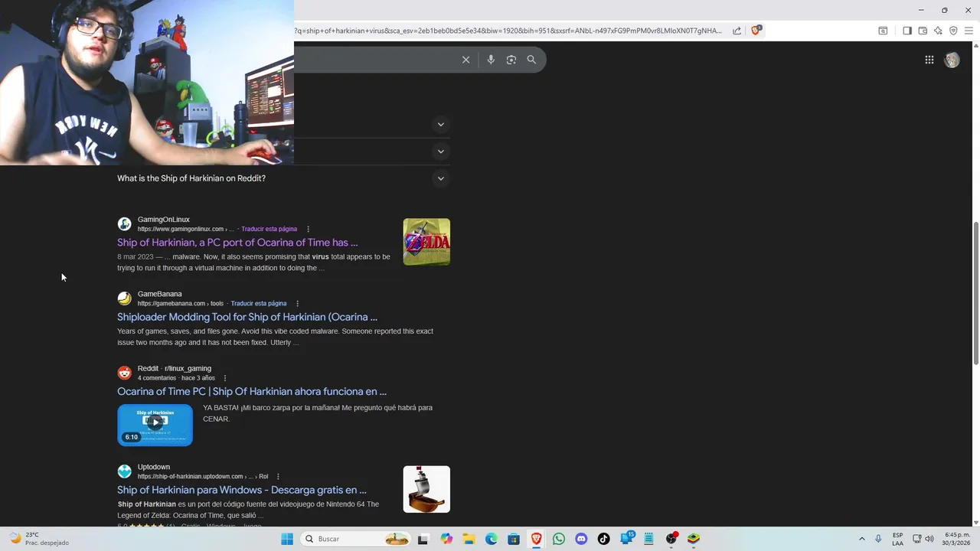The height and width of the screenshot is (551, 980).
Task: Open Microsoft Store from the taskbar
Action: tap(514, 539)
